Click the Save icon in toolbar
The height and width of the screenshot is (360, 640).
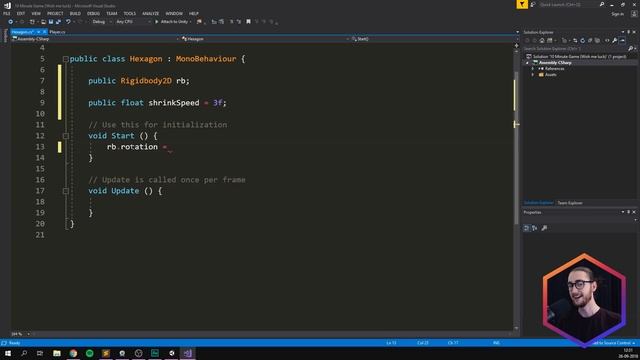(51, 22)
